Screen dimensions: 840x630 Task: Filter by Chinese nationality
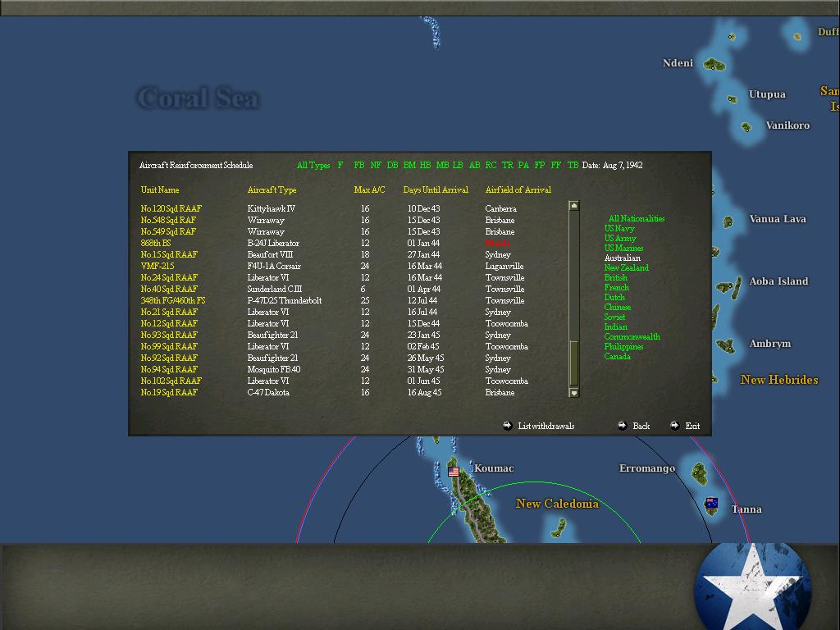618,307
